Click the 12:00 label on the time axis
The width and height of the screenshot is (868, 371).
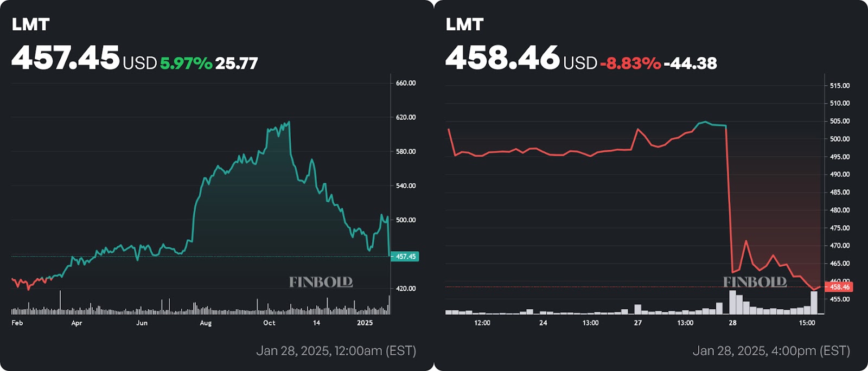(482, 323)
